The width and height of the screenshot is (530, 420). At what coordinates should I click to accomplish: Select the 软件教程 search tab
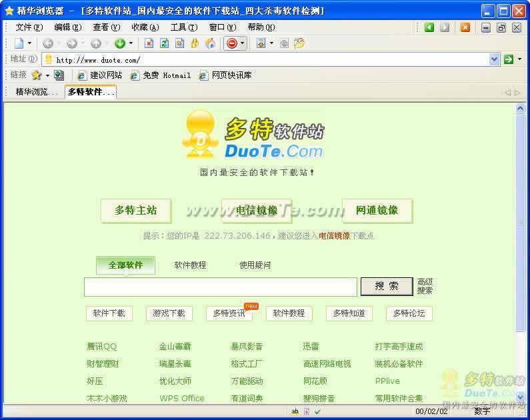click(x=190, y=265)
